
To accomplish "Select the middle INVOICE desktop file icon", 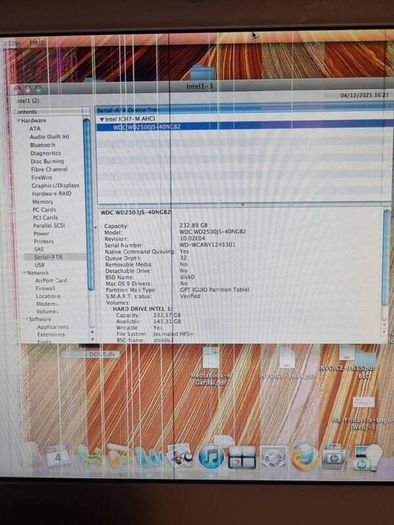I will (x=287, y=358).
